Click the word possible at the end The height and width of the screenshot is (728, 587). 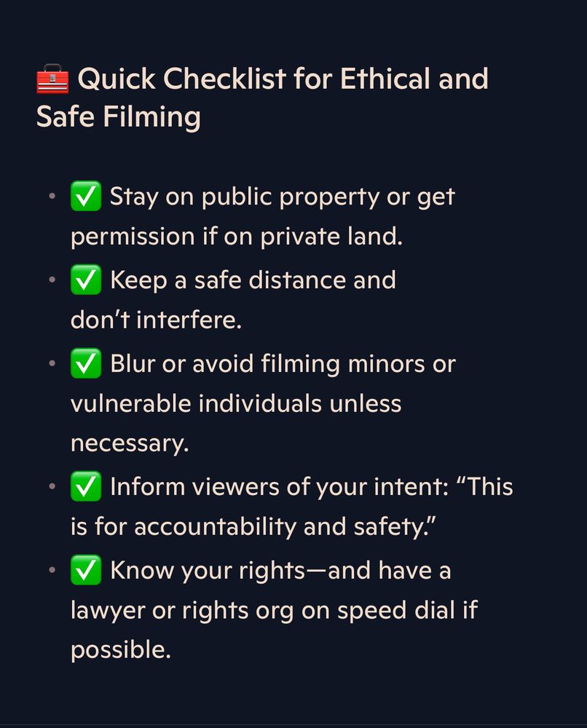tap(121, 650)
